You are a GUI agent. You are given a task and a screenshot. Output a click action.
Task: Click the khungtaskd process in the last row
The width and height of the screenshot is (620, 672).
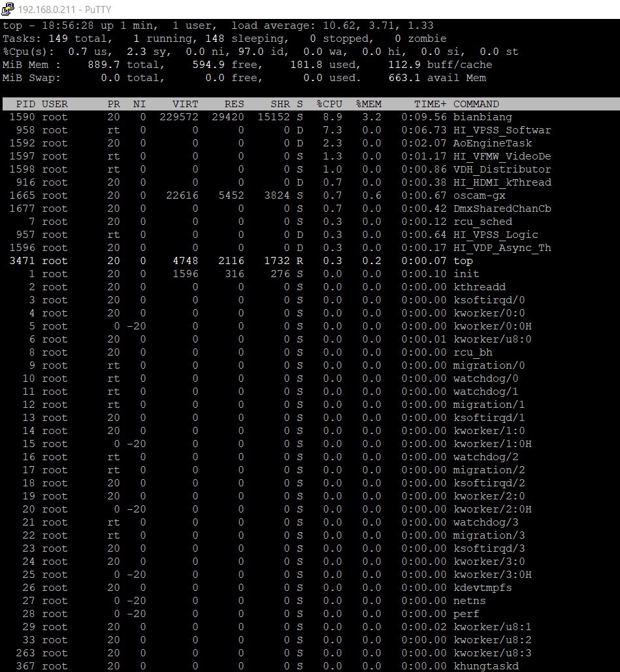pos(486,665)
